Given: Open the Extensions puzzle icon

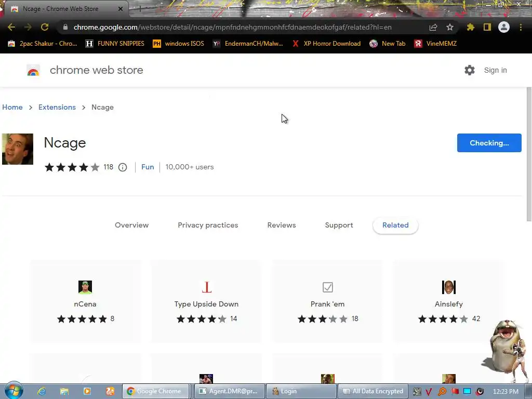Looking at the screenshot, I should [471, 27].
